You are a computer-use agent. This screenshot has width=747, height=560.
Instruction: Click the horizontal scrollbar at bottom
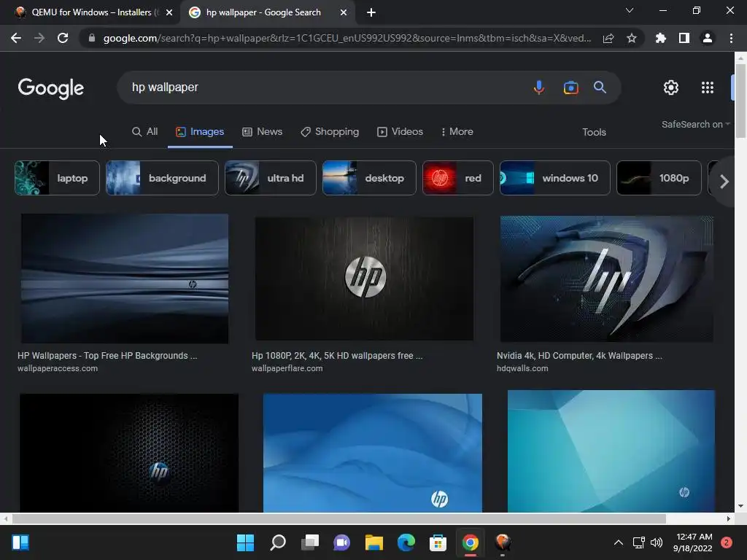coord(338,518)
